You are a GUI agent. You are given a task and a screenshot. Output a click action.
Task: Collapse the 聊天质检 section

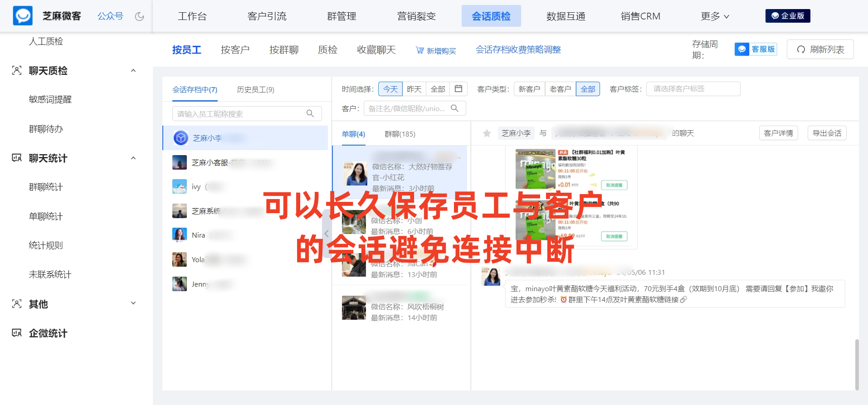point(133,70)
